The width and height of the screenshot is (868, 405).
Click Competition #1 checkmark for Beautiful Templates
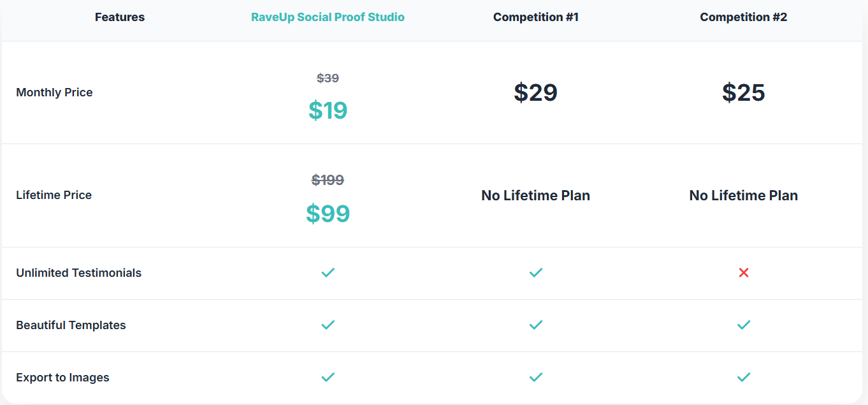tap(536, 325)
